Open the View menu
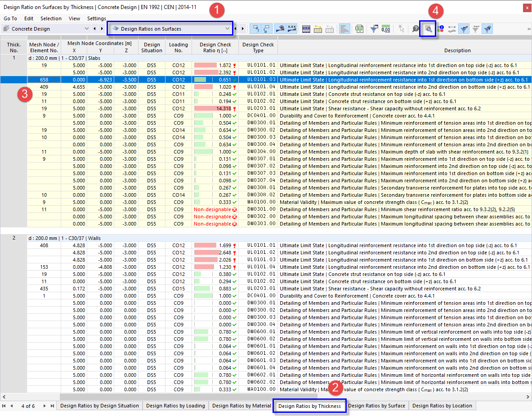532x416 pixels. tap(74, 18)
